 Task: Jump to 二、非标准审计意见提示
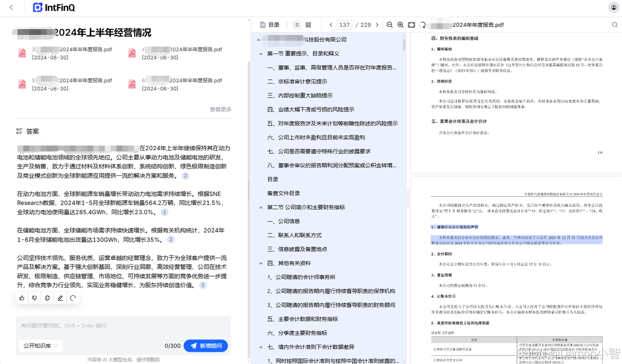(x=297, y=82)
